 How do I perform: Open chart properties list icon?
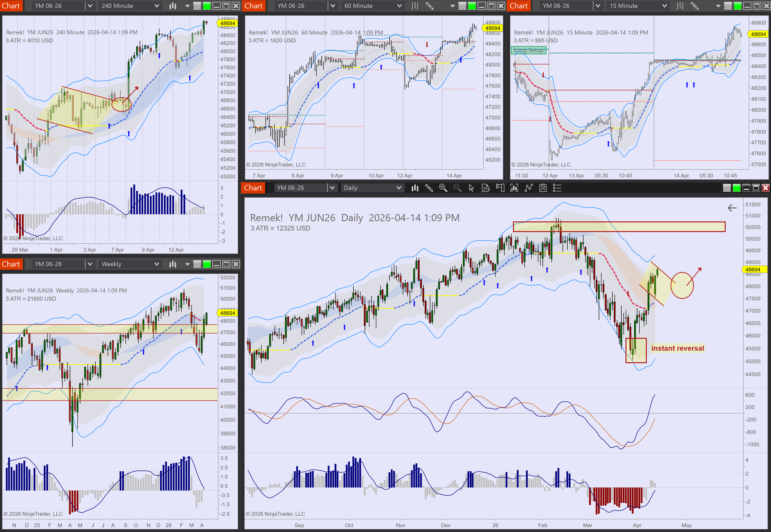557,188
